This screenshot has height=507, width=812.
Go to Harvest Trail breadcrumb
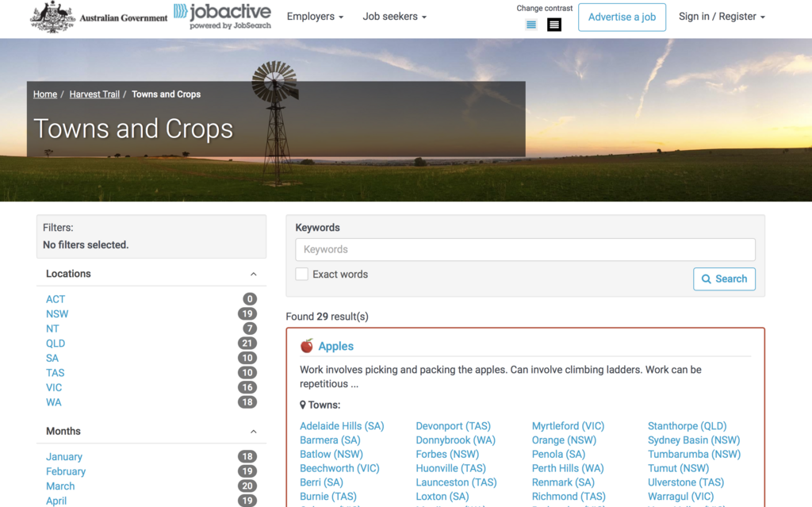click(94, 94)
